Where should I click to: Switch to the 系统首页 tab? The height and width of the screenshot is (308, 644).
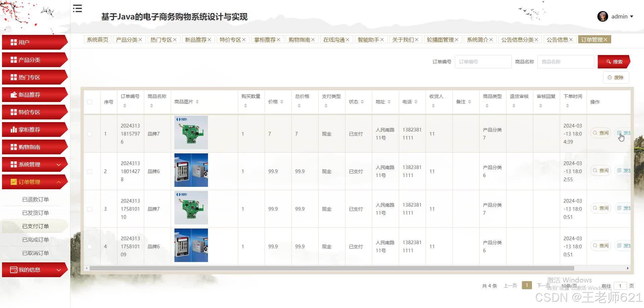click(98, 40)
